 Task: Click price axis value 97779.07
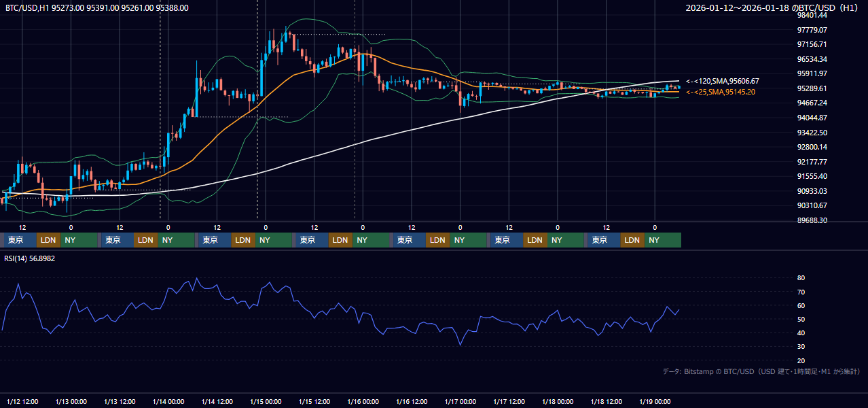(812, 30)
